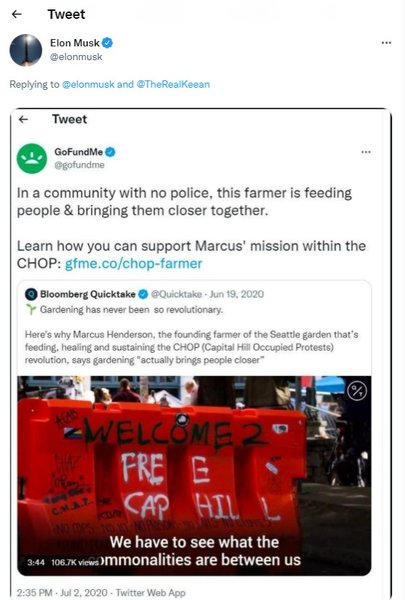Open the GoFundMe tweet's three-dot menu
405x600 pixels.
[x=366, y=152]
